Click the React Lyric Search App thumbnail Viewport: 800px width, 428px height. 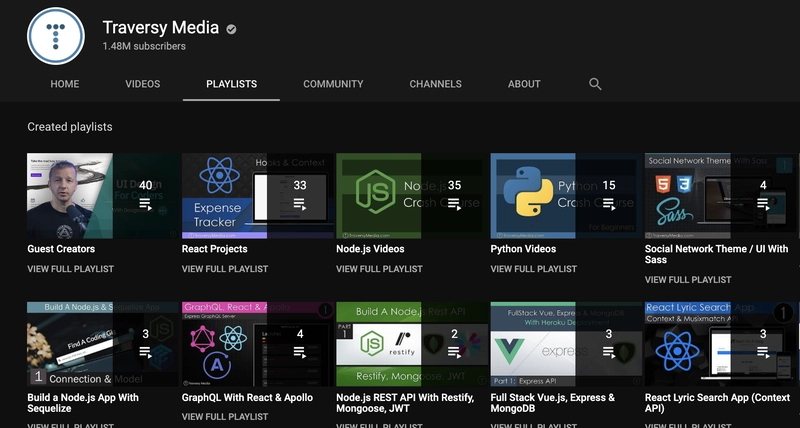coord(720,344)
